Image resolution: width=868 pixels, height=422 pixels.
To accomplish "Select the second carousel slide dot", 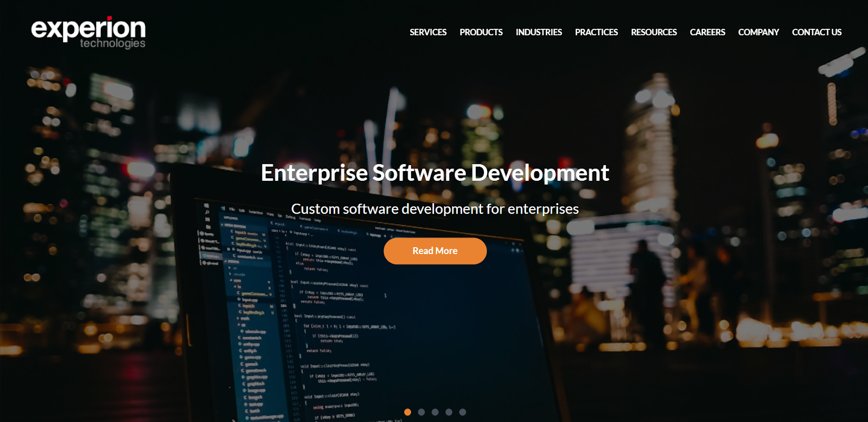I will click(x=422, y=412).
